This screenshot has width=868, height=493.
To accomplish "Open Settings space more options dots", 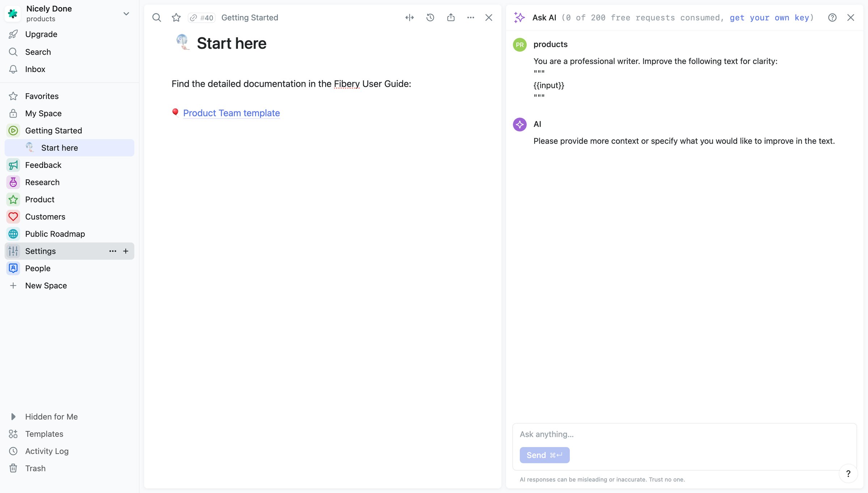I will point(113,251).
